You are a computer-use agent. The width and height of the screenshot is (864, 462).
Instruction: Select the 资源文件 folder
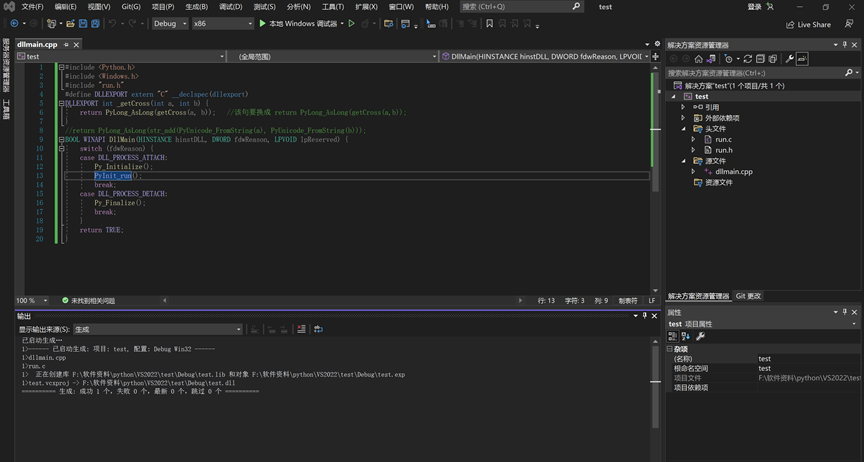coord(719,182)
